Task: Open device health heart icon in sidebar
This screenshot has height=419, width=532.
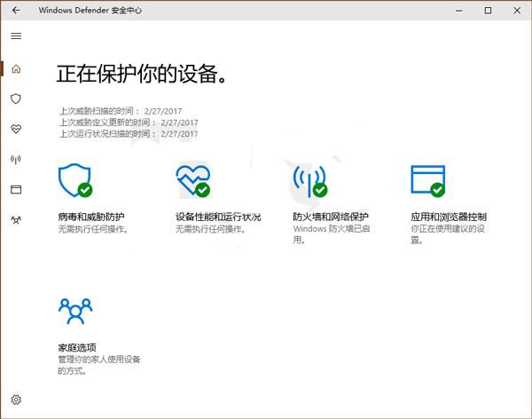Action: coord(16,129)
